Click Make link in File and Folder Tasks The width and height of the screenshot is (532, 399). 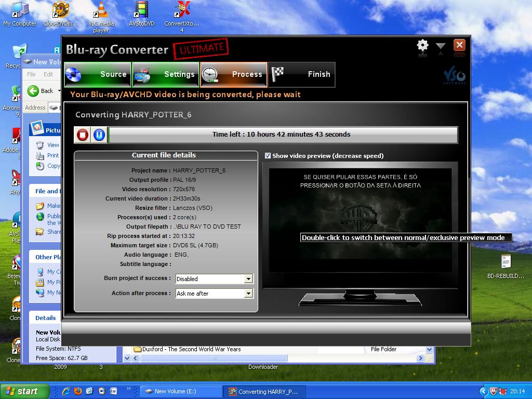coord(54,206)
